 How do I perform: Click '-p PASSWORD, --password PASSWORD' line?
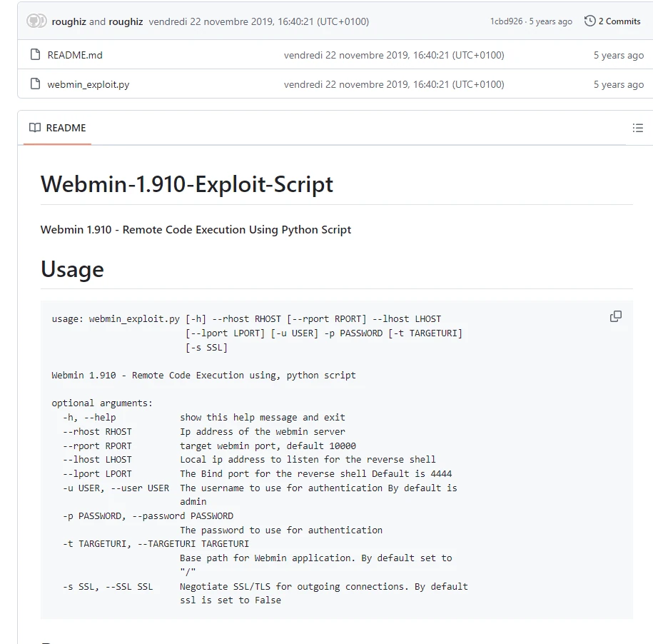tap(148, 515)
